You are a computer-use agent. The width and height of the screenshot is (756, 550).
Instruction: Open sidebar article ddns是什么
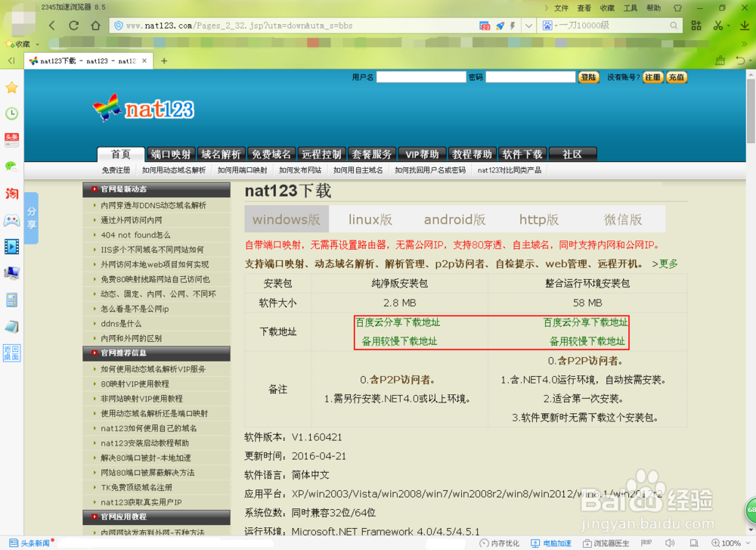point(121,324)
